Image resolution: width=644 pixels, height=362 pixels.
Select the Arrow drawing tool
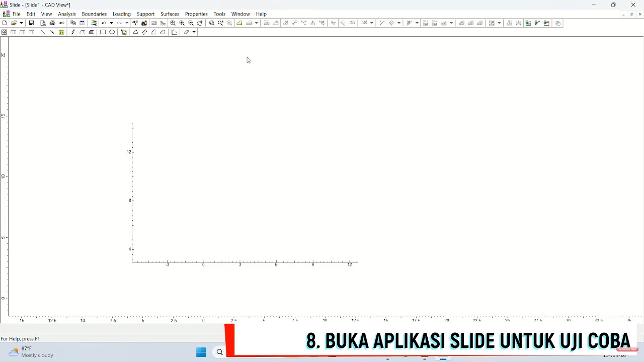coord(52,32)
